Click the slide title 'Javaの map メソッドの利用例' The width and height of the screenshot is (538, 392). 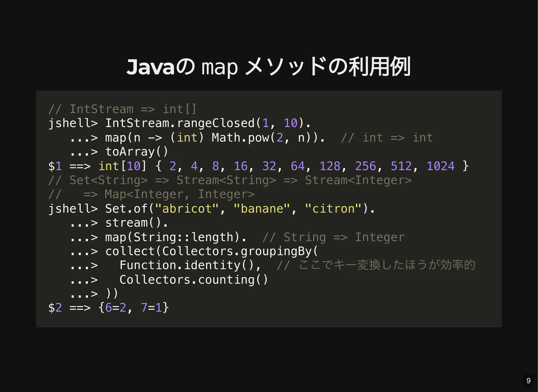(268, 66)
